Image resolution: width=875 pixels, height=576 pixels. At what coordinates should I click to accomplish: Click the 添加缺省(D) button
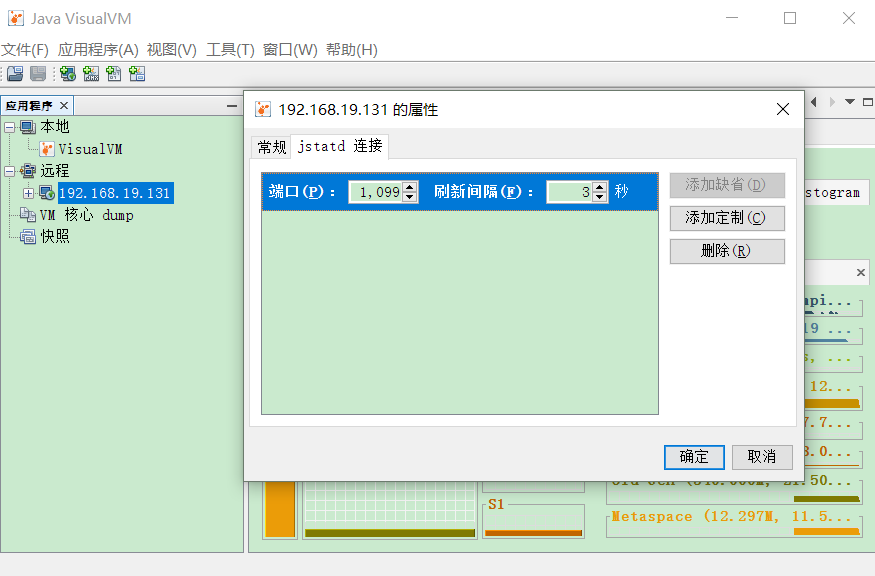(727, 185)
